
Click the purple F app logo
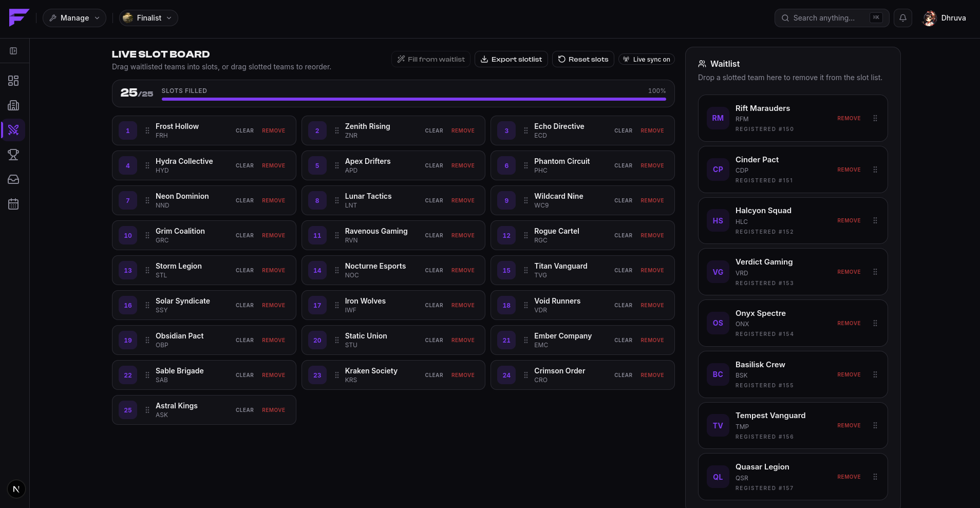pos(19,18)
